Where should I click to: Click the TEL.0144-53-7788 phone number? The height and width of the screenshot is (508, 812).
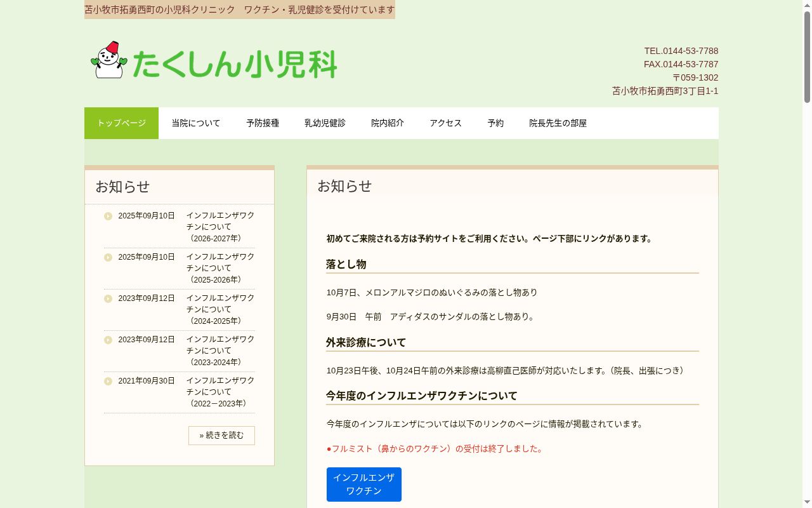(681, 51)
